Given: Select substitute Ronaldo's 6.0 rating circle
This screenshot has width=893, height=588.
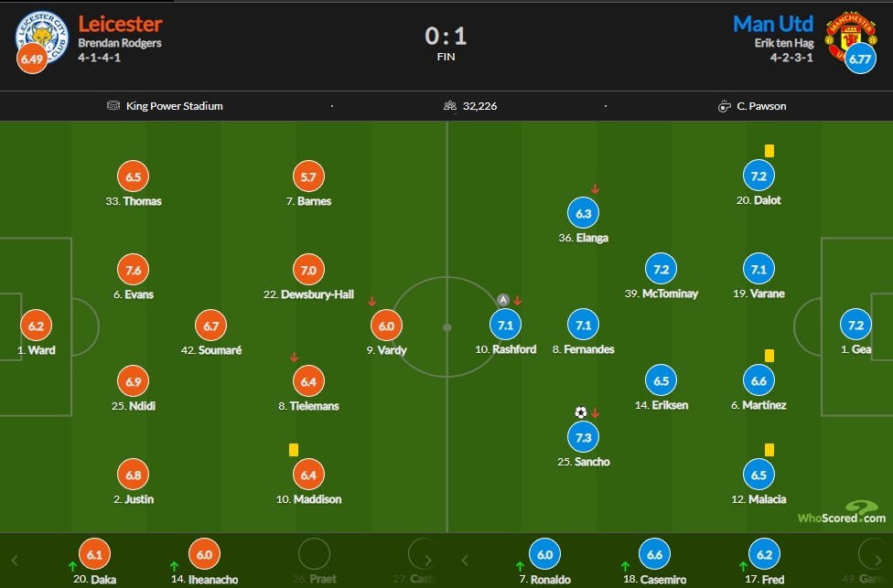Looking at the screenshot, I should 544,554.
